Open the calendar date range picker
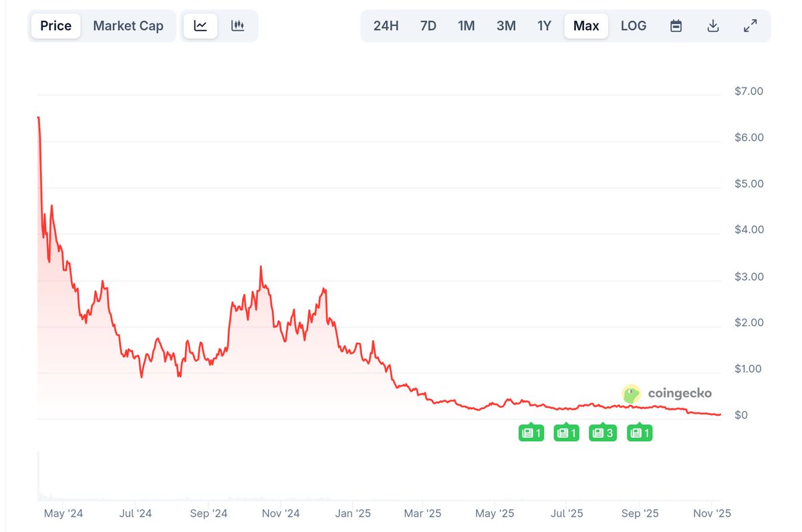Screen dimensions: 802x532 point(676,26)
